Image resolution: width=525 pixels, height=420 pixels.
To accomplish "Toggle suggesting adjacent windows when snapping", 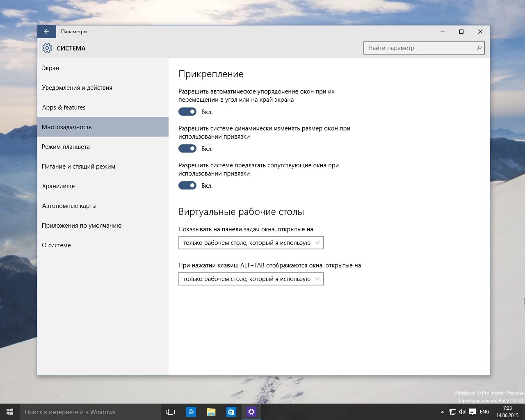I will [x=187, y=185].
